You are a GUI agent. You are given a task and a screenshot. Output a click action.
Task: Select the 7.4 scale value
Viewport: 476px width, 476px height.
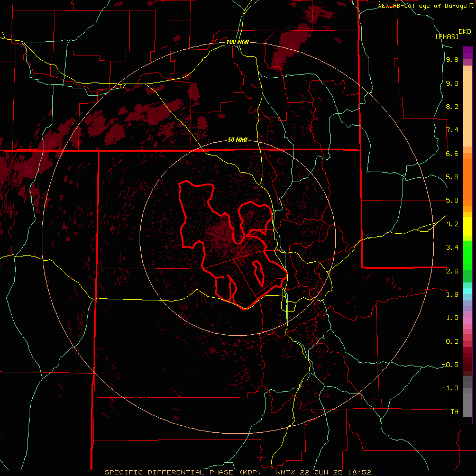pyautogui.click(x=452, y=130)
